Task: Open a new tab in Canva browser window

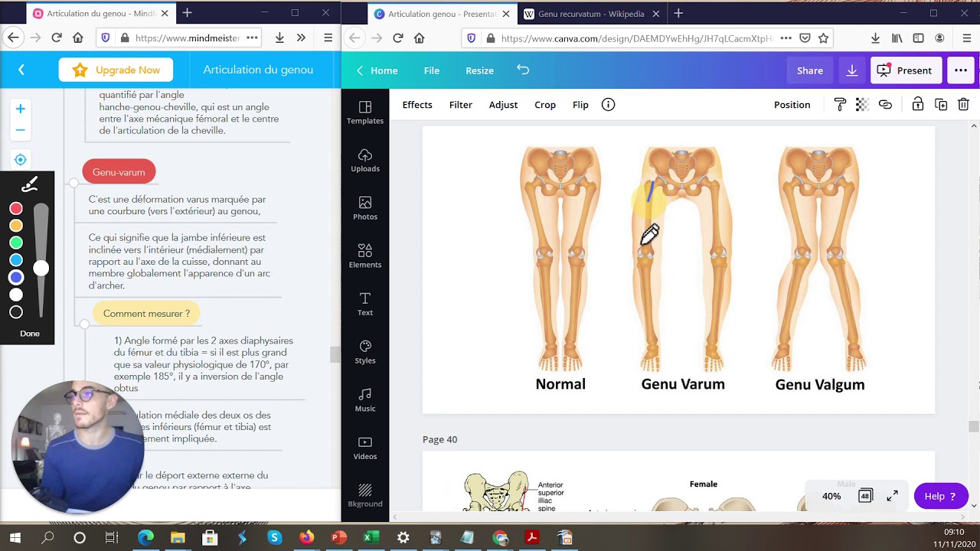Action: (678, 13)
